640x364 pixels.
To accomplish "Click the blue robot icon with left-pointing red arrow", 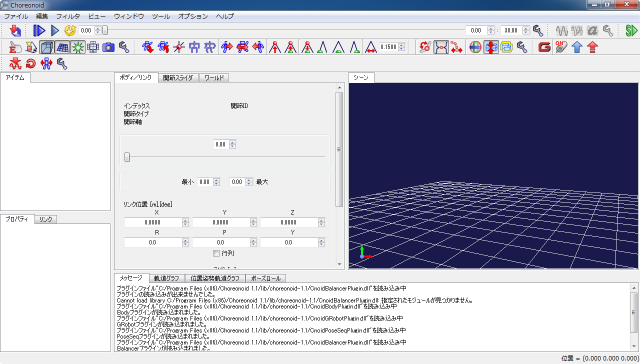I will (258, 47).
